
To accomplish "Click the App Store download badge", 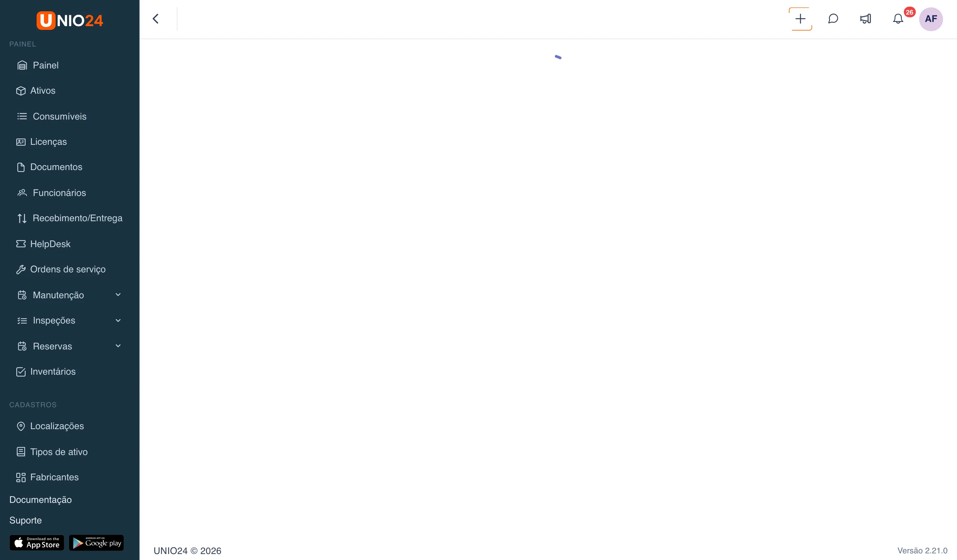I will [37, 542].
